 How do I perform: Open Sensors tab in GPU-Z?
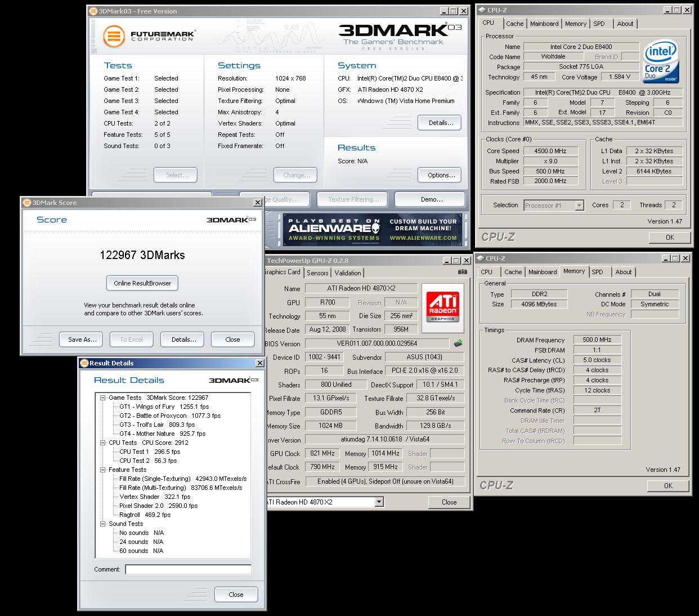[317, 273]
